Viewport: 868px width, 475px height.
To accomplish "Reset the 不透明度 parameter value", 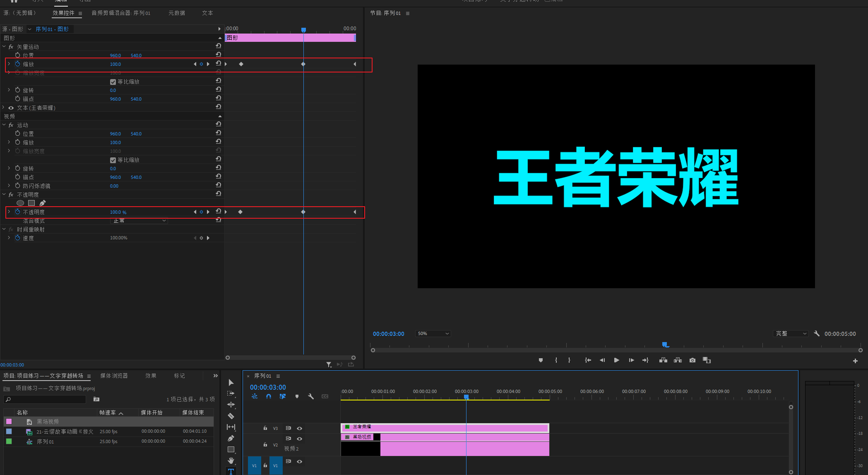I will click(218, 212).
